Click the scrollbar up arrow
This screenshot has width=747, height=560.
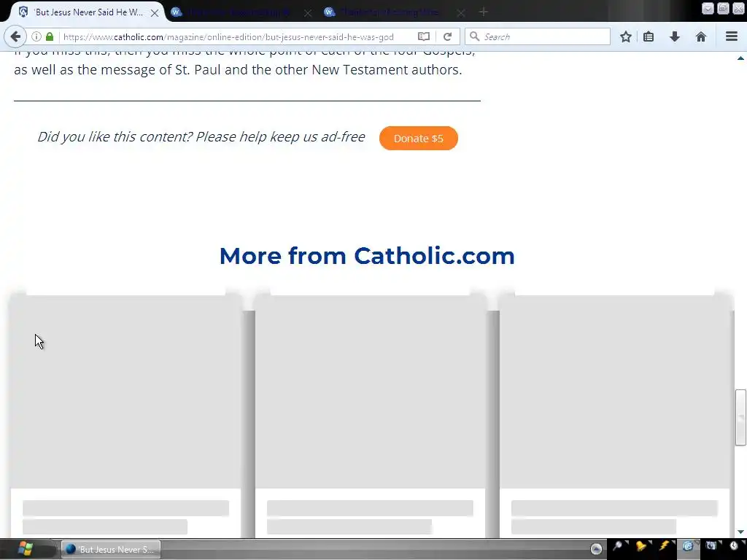pos(740,58)
